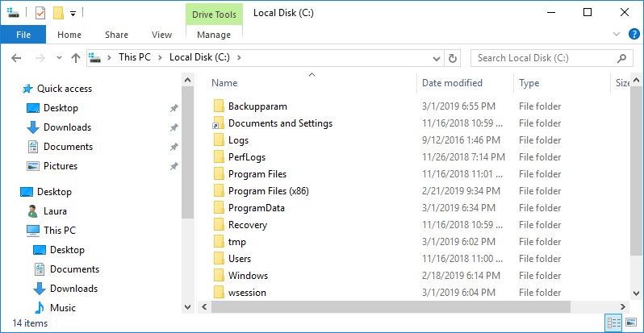
Task: Click the navigation pane scroll-up arrow
Action: 187,81
